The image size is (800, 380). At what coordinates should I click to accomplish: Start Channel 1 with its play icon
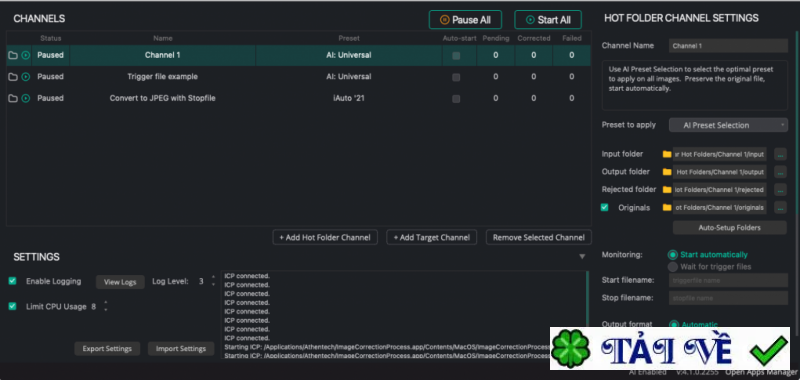(x=26, y=55)
